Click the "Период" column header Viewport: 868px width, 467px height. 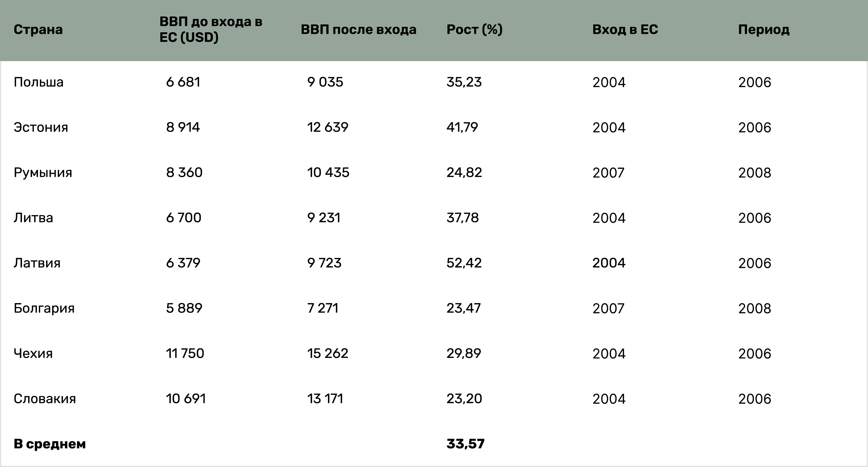coord(764,30)
